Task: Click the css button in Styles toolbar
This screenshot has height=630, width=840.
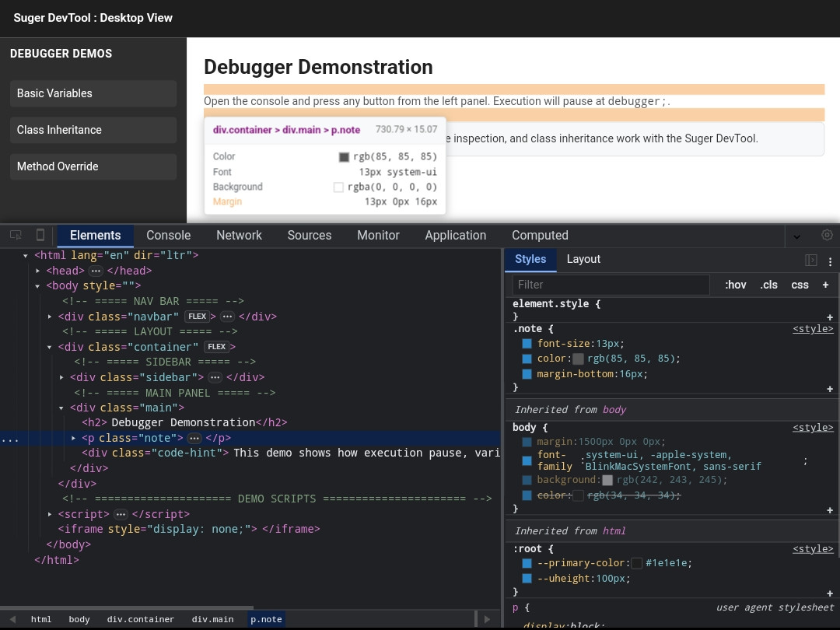Action: pos(800,285)
